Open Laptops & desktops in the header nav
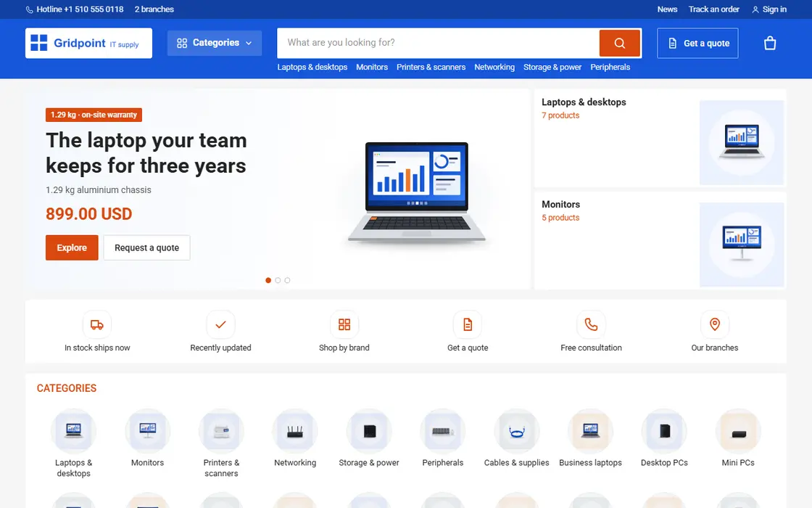Image resolution: width=812 pixels, height=508 pixels. click(x=312, y=67)
